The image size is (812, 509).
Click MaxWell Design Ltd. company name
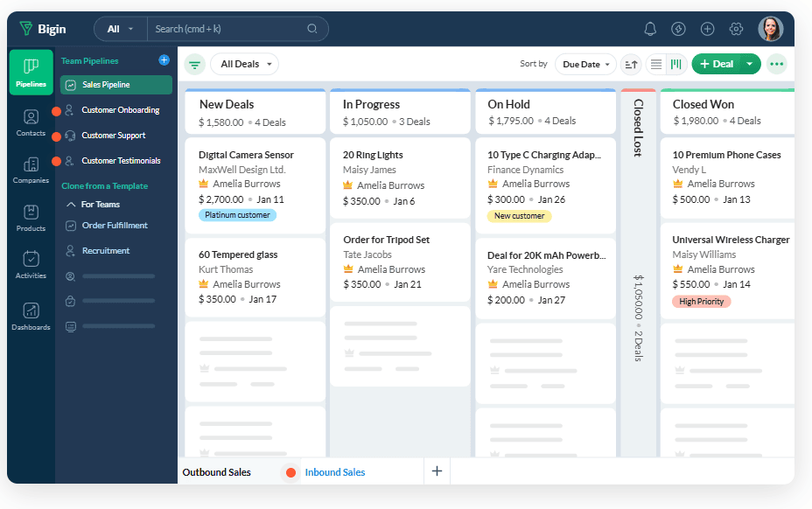pos(241,170)
